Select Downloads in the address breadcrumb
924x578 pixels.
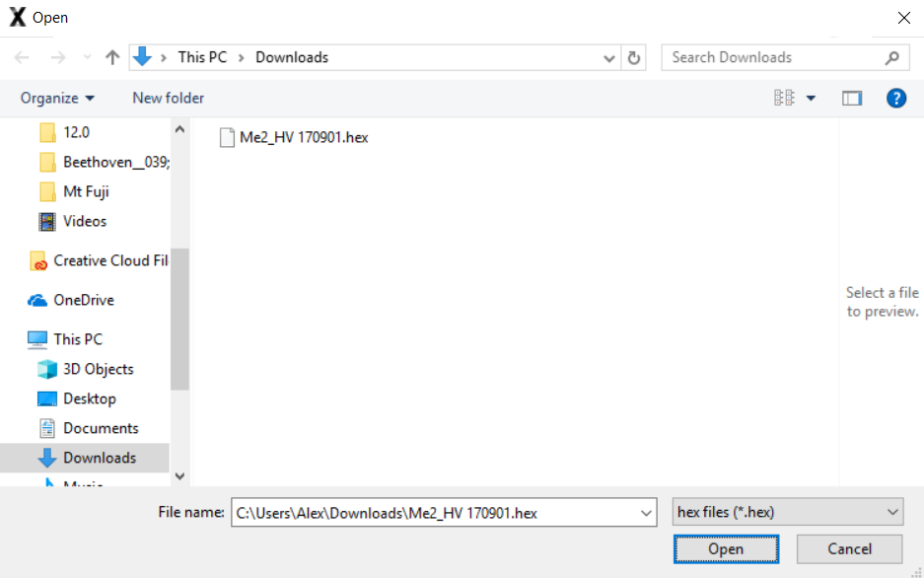[x=292, y=57]
